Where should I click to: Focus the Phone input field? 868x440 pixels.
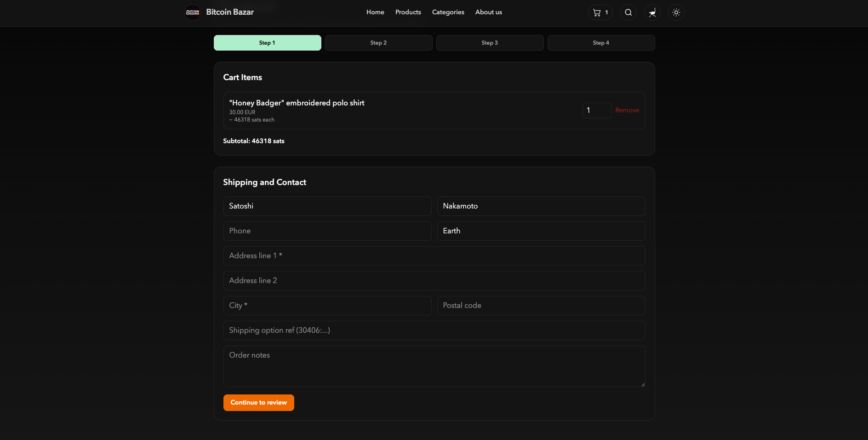point(327,231)
